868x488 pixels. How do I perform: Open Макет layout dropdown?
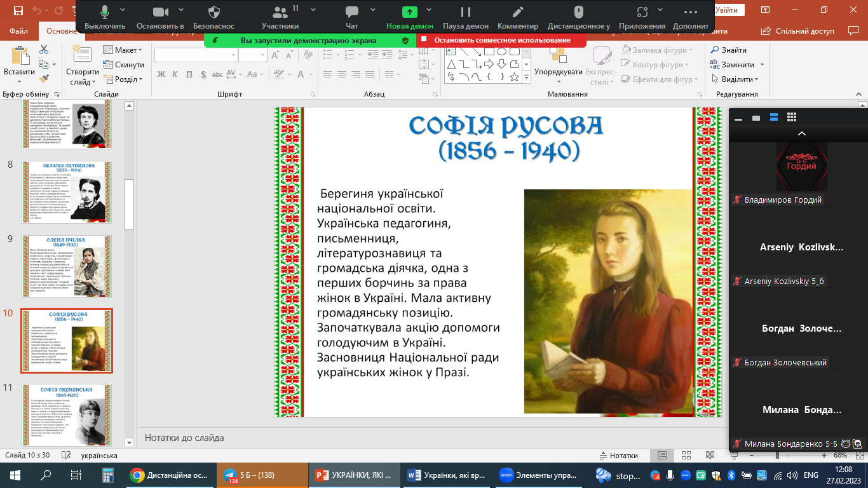pos(123,50)
